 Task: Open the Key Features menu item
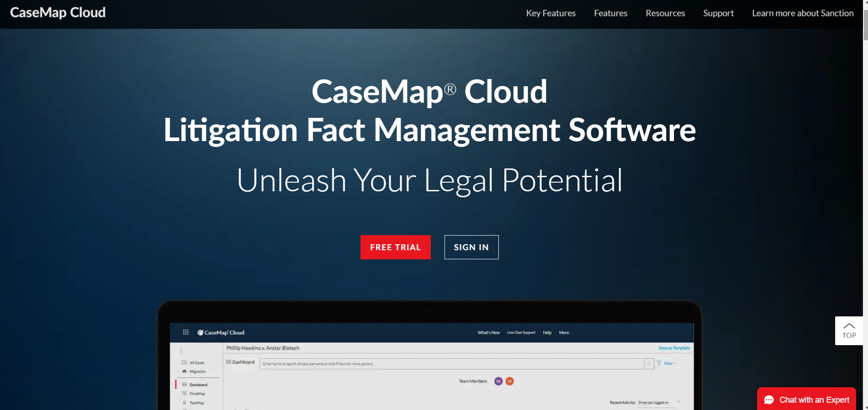551,13
